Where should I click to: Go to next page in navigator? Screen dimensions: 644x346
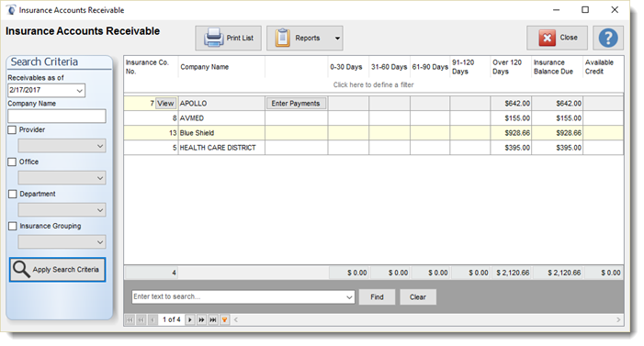pyautogui.click(x=201, y=319)
